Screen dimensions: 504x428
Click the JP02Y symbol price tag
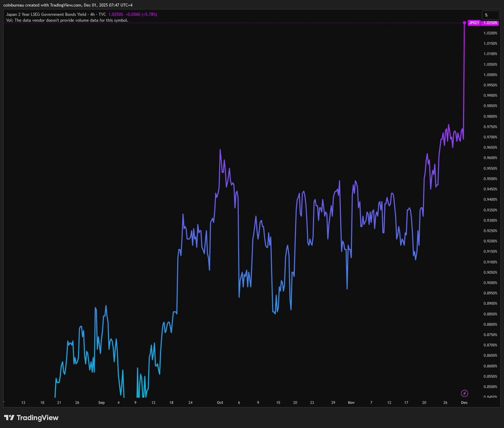click(x=474, y=23)
